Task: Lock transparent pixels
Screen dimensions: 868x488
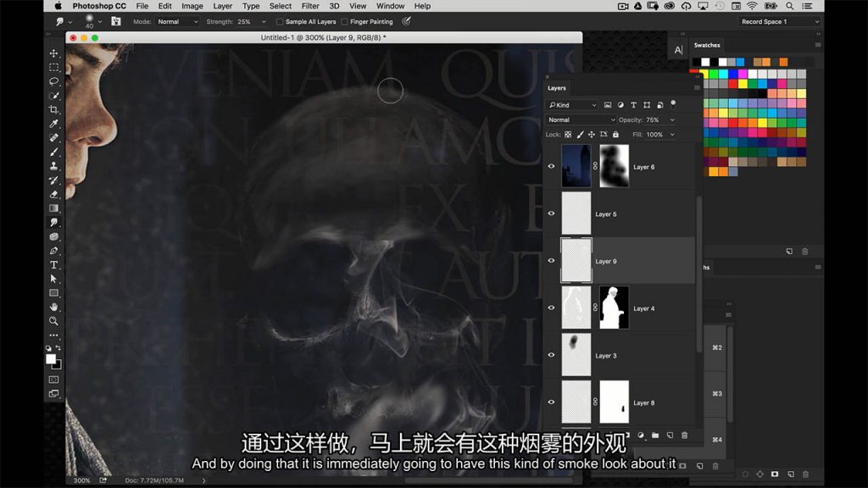Action: (x=568, y=135)
